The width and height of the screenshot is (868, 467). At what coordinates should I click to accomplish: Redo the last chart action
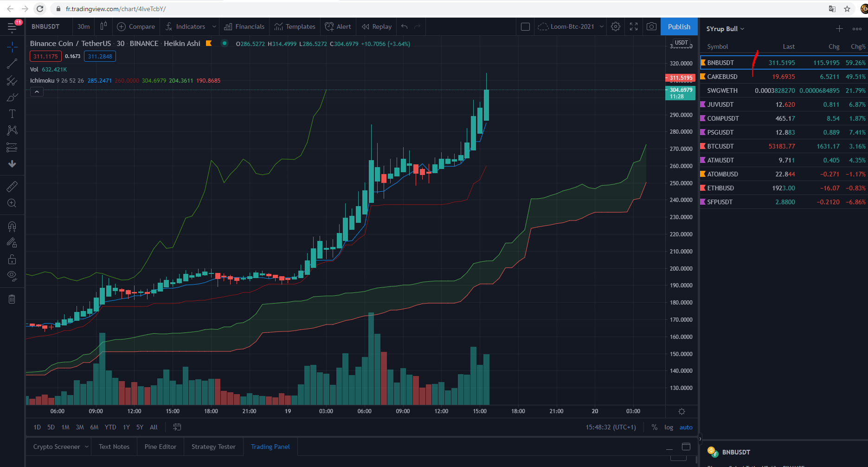tap(418, 26)
